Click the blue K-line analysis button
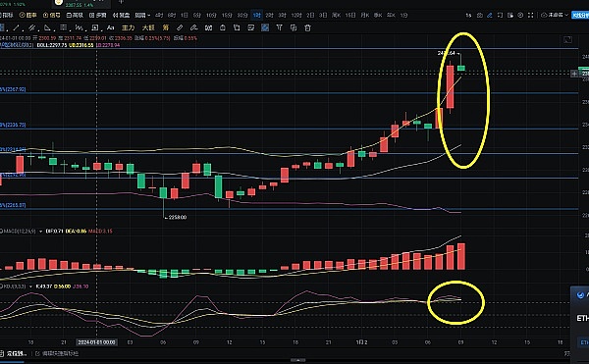Viewport: 589px width, 364px height. tap(580, 15)
